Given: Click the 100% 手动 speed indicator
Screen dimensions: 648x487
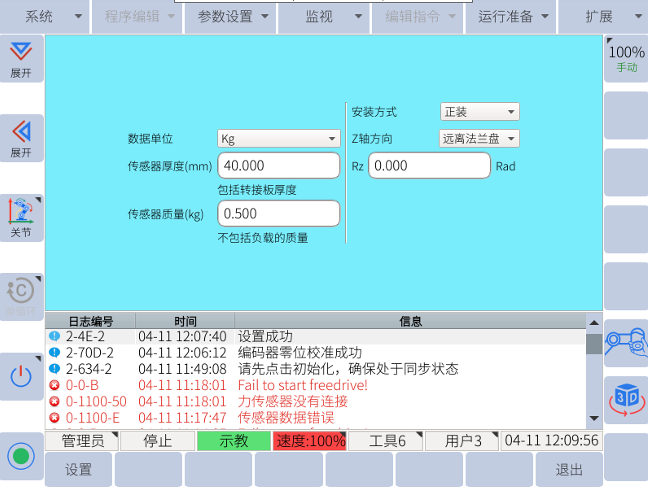Looking at the screenshot, I should (x=626, y=58).
